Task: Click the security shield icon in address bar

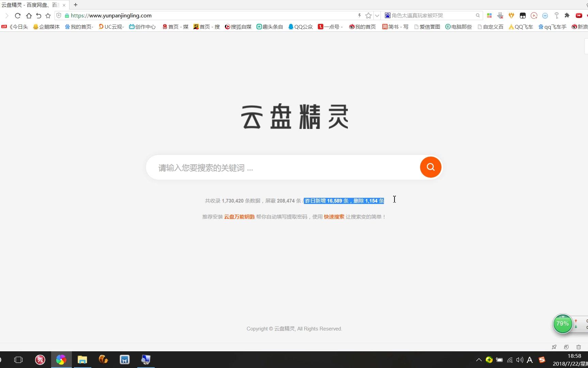Action: pos(59,15)
